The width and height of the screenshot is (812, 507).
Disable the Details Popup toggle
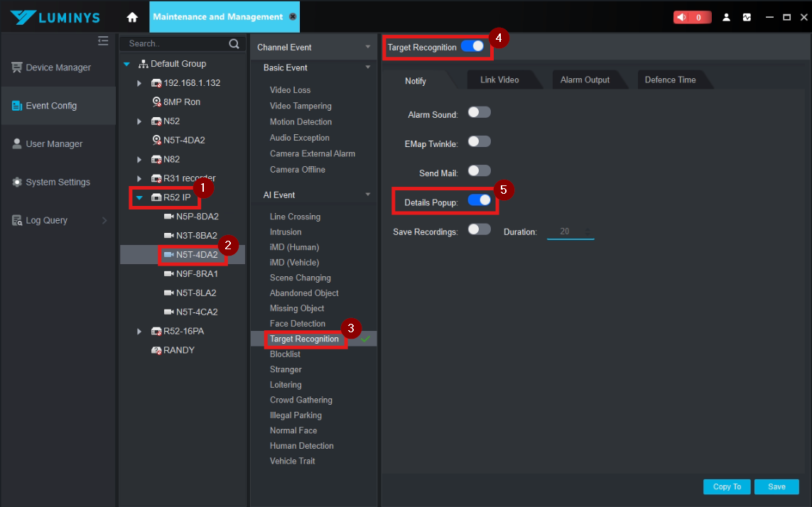pos(479,200)
